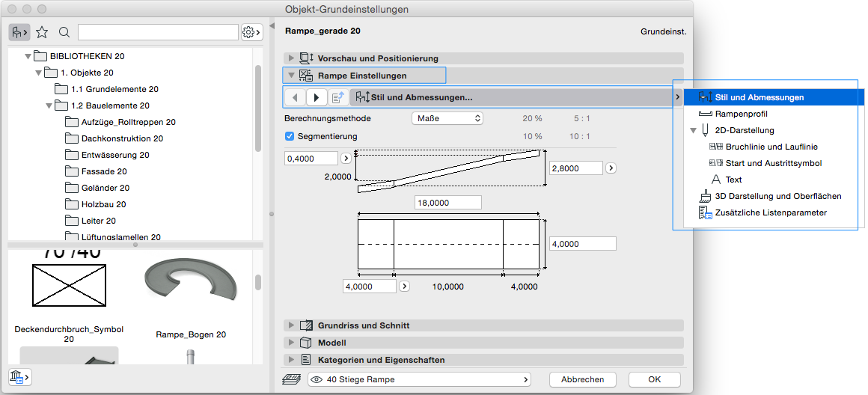Select Rampenprofil from the page menu

742,114
